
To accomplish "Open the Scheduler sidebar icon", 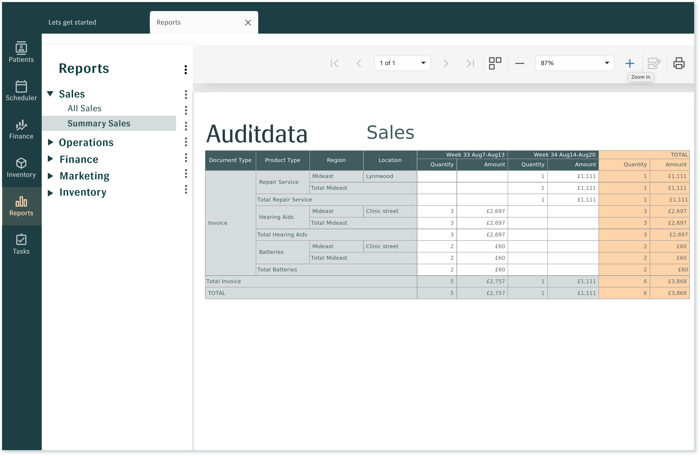I will (21, 91).
